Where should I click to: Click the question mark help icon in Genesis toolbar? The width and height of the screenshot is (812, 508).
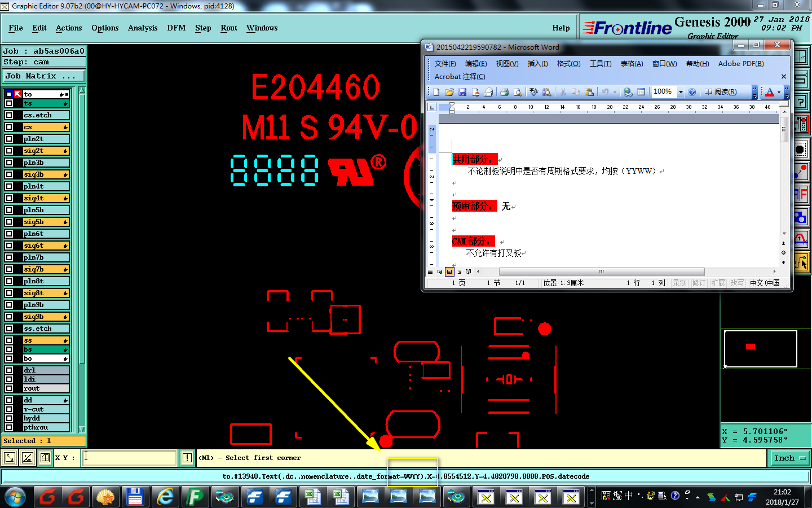(x=801, y=102)
